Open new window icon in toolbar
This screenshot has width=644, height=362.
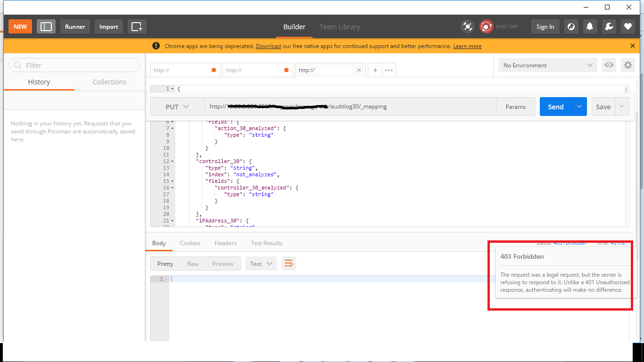point(137,27)
